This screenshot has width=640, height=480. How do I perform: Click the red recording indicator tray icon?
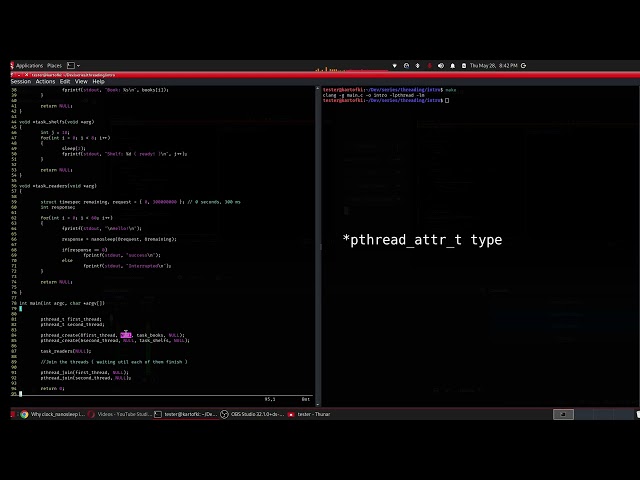pyautogui.click(x=429, y=66)
